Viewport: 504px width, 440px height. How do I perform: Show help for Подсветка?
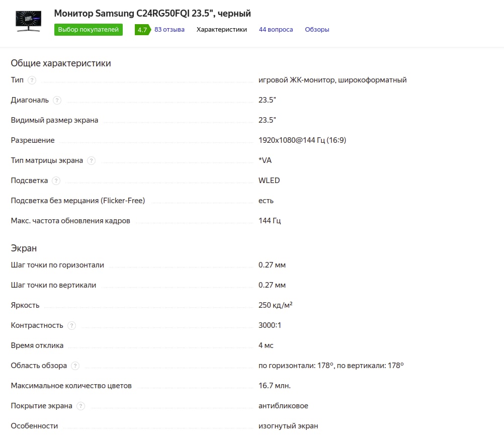(56, 181)
